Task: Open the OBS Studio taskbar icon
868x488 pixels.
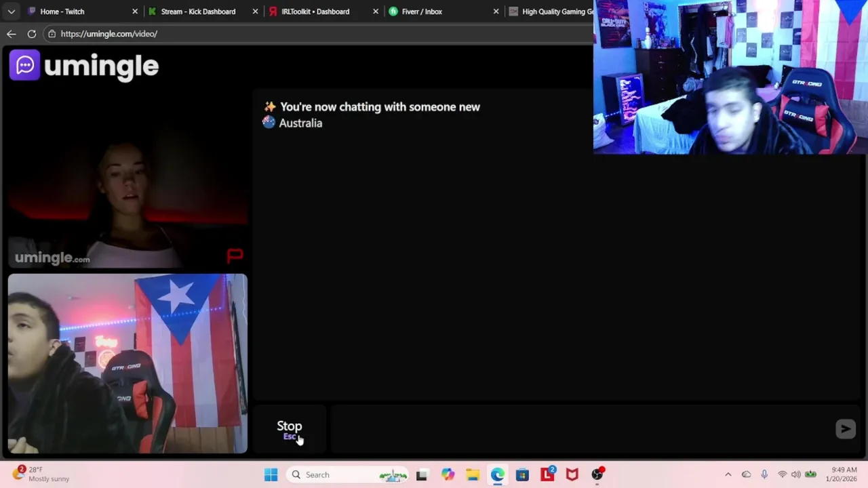Action: 597,474
